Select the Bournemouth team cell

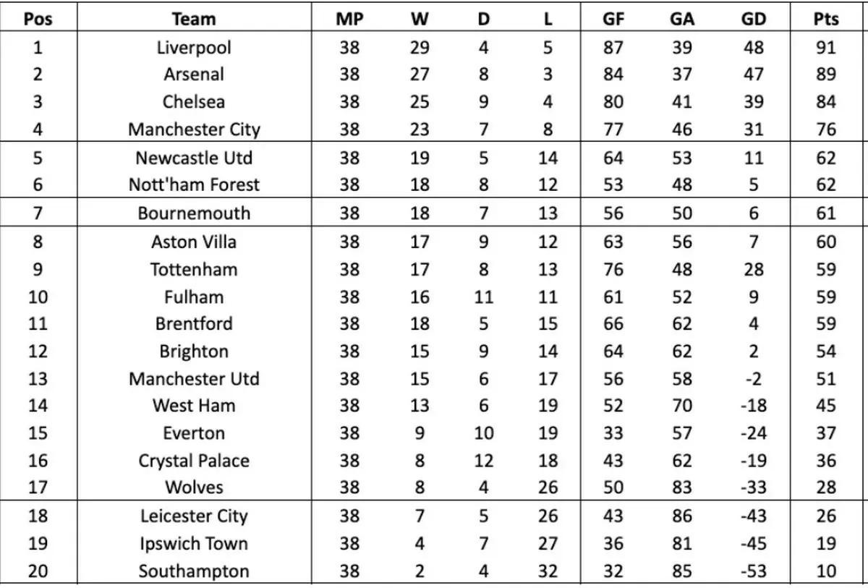(x=194, y=213)
